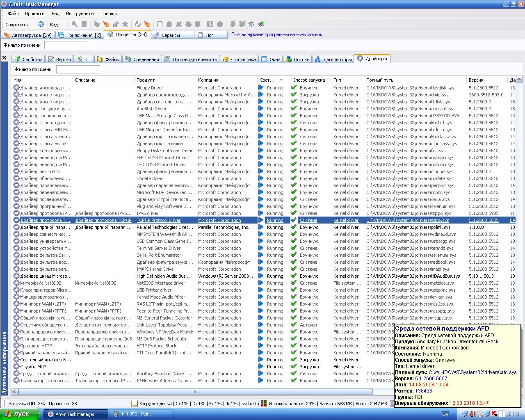Switch to the Приложения [2] tab
This screenshot has width=525, height=420.
[x=80, y=35]
